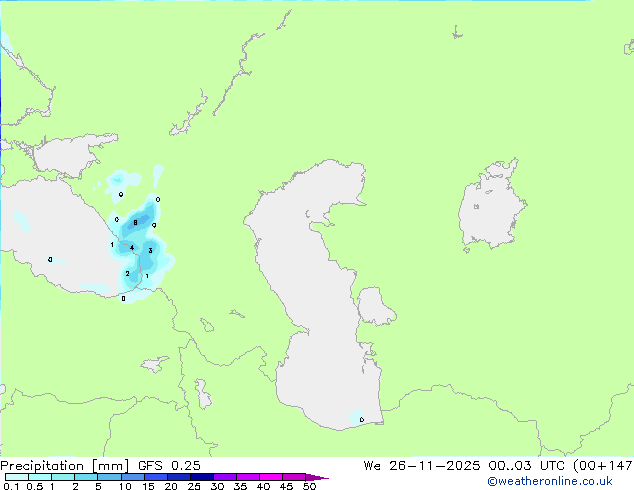Click the "10" legend scale label
The image size is (634, 490).
pos(125,486)
